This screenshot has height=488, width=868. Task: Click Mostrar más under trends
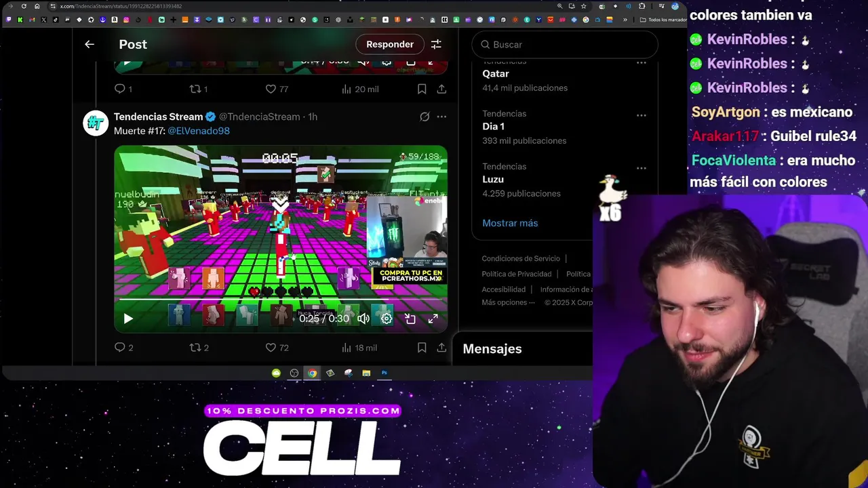(510, 223)
